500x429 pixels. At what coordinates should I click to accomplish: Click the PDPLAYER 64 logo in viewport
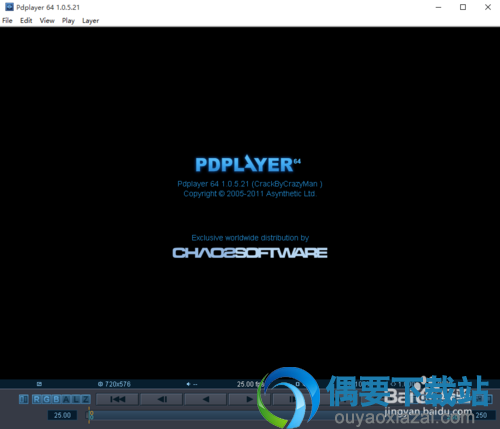[248, 164]
